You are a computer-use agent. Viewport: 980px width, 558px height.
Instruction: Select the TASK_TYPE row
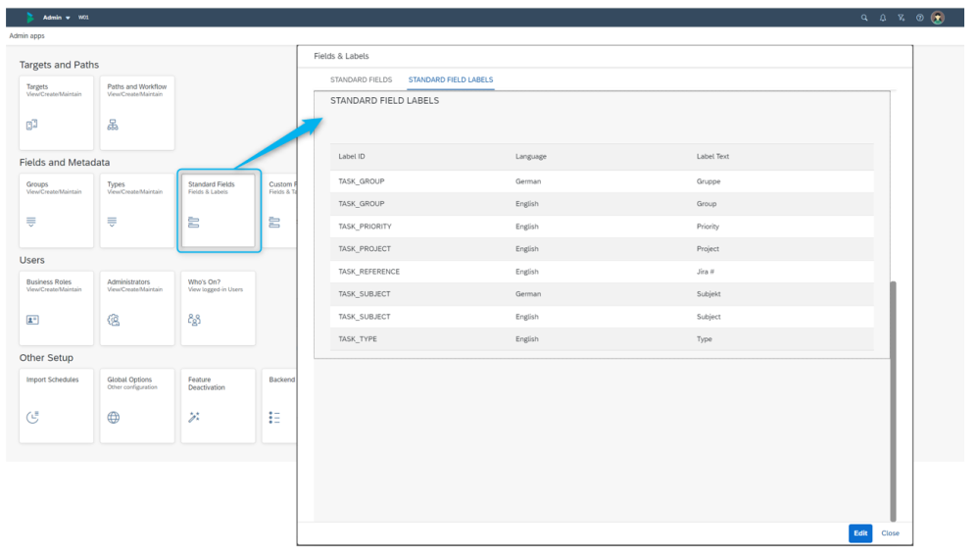click(x=602, y=339)
